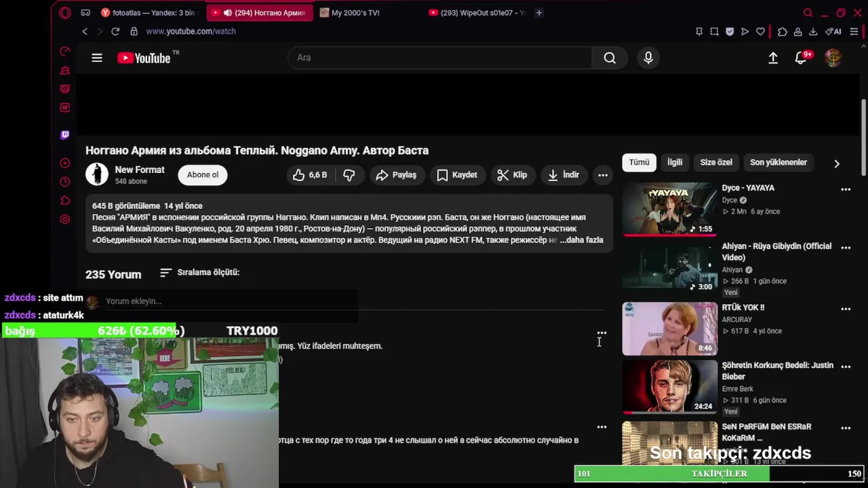Dislike the video
The width and height of the screenshot is (868, 488).
[349, 175]
